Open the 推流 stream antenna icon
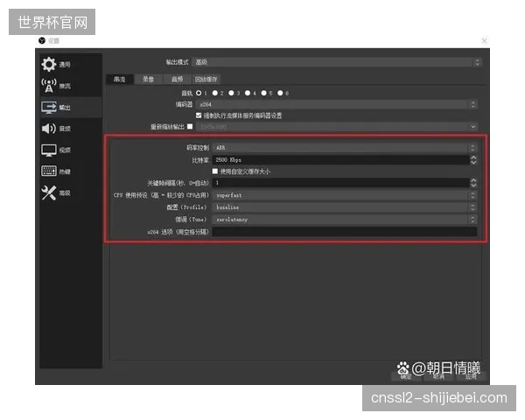Screen dimensions: 525x420 pyautogui.click(x=49, y=86)
